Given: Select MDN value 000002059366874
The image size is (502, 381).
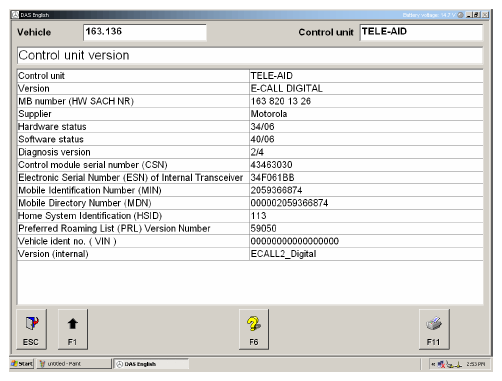Looking at the screenshot, I should pyautogui.click(x=289, y=203).
